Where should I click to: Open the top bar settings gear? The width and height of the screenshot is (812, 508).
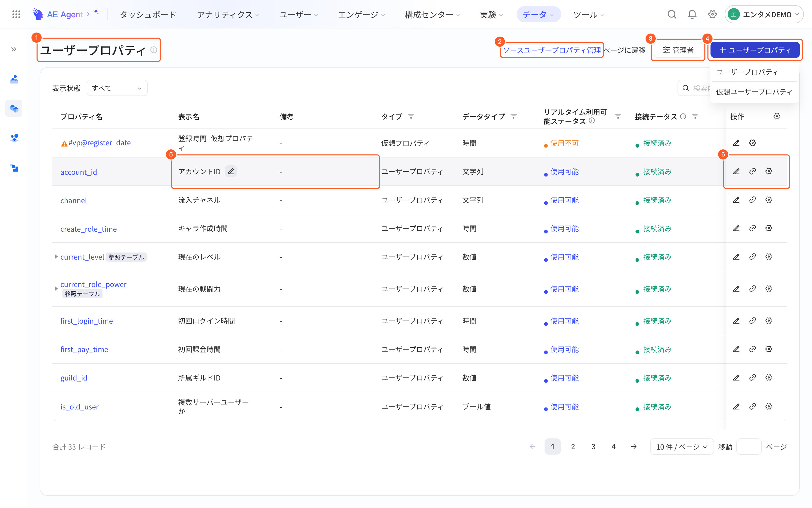(x=712, y=14)
